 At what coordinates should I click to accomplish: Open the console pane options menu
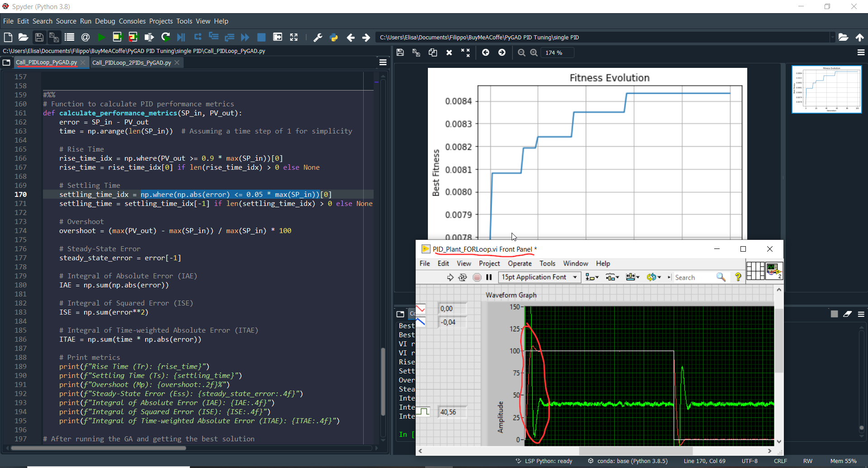pos(861,314)
